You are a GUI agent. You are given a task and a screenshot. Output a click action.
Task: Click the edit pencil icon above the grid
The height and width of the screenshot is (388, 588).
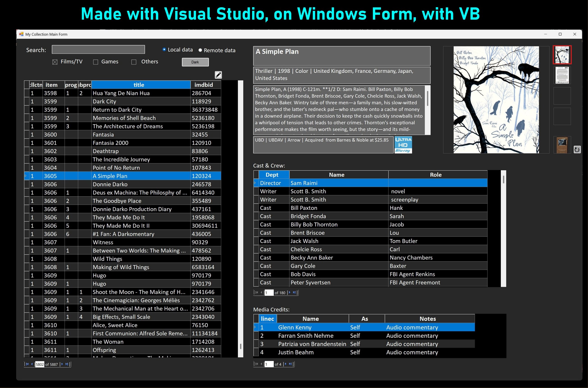pos(218,75)
